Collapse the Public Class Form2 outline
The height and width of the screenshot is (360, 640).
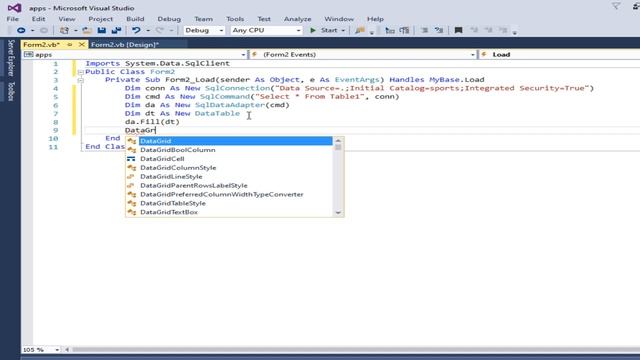(80, 72)
